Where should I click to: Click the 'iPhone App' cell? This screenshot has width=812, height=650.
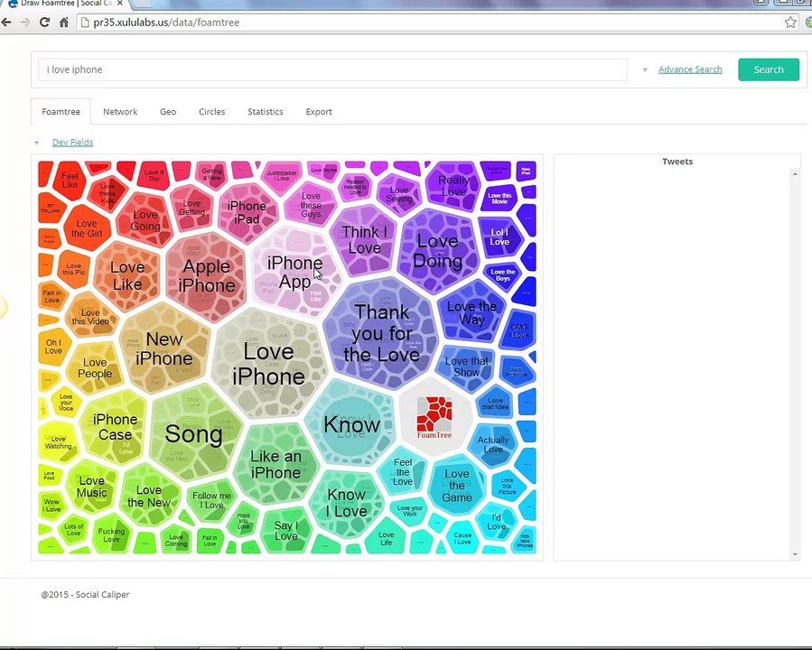(294, 273)
